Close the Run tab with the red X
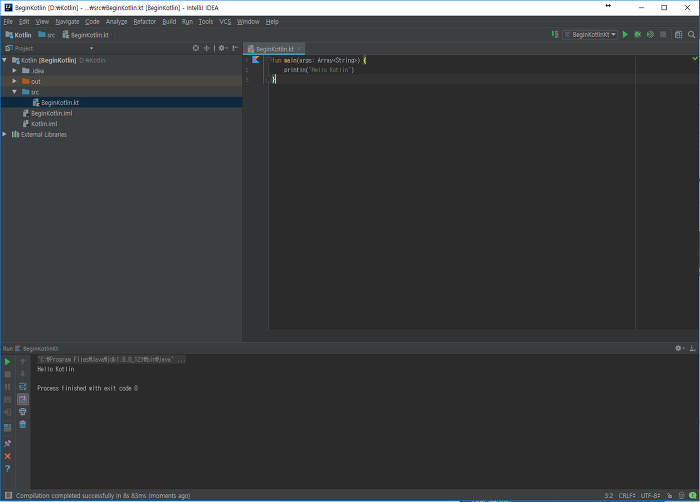The width and height of the screenshot is (700, 502). pos(8,456)
